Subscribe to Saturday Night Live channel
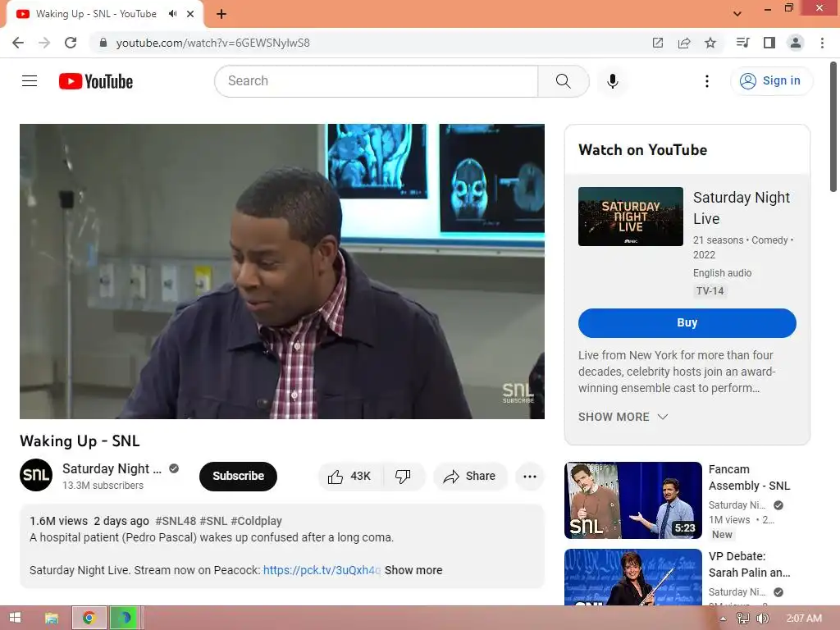Screen dimensions: 840x630 pos(238,477)
